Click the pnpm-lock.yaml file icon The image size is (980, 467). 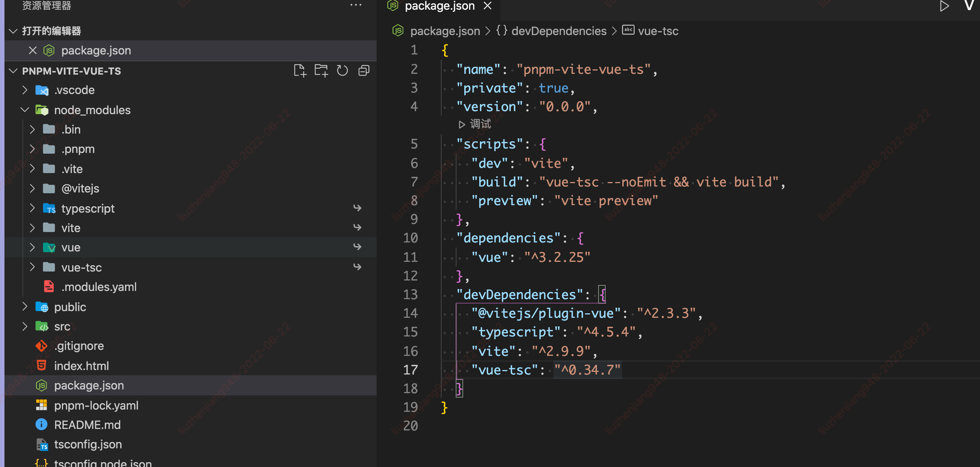pos(41,405)
